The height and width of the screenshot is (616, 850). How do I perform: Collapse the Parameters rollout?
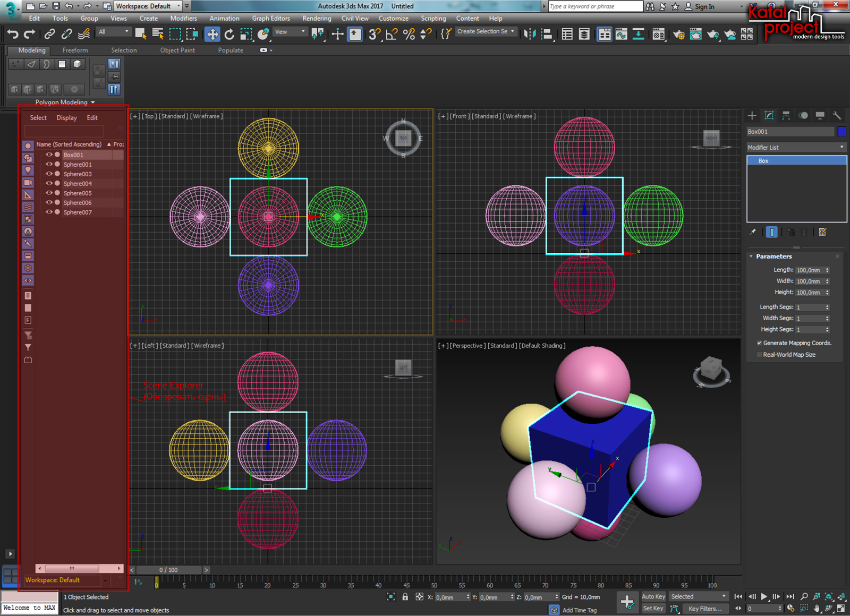773,256
